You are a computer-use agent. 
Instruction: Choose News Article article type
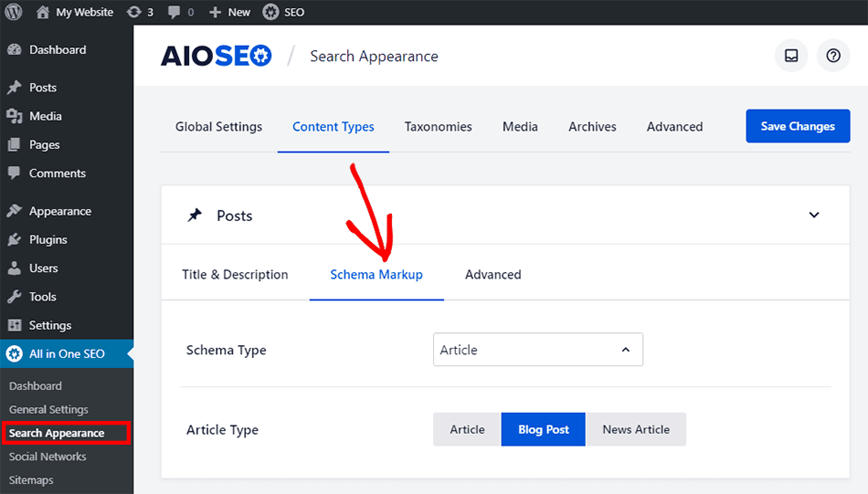636,429
